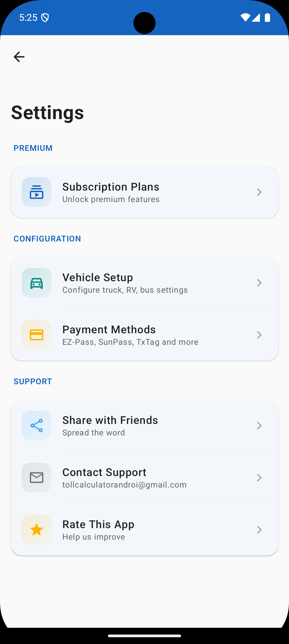Select Vehicle Setup title text
Image resolution: width=289 pixels, height=644 pixels.
pyautogui.click(x=98, y=278)
